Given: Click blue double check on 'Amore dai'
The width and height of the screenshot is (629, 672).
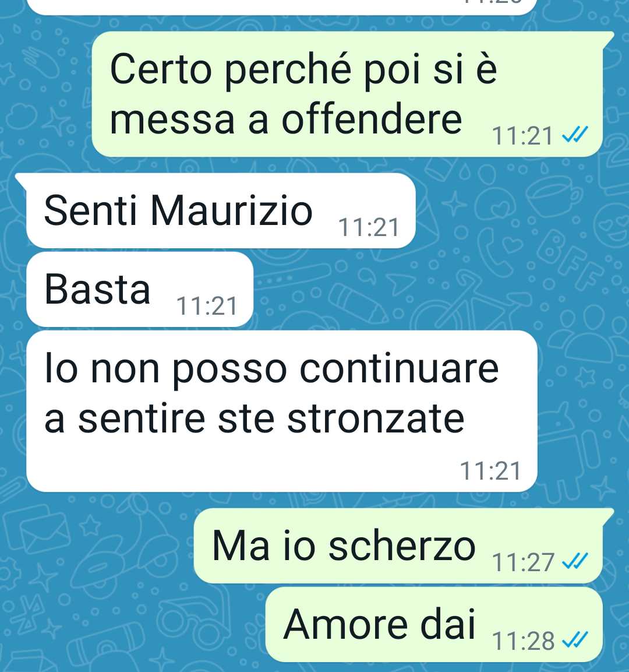Looking at the screenshot, I should tap(575, 641).
